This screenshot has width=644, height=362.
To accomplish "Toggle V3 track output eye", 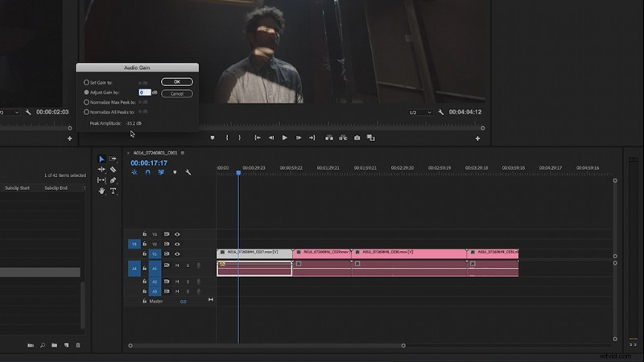I will [x=177, y=234].
